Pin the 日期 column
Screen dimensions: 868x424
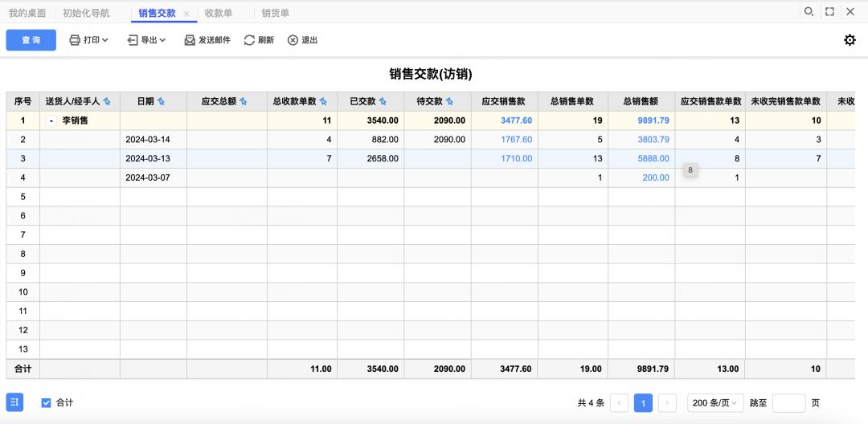point(161,102)
